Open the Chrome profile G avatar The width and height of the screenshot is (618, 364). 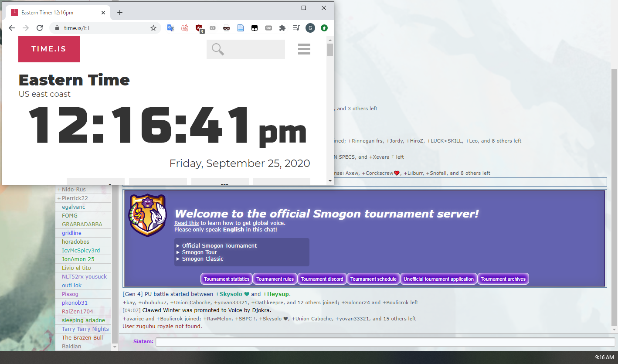tap(310, 28)
